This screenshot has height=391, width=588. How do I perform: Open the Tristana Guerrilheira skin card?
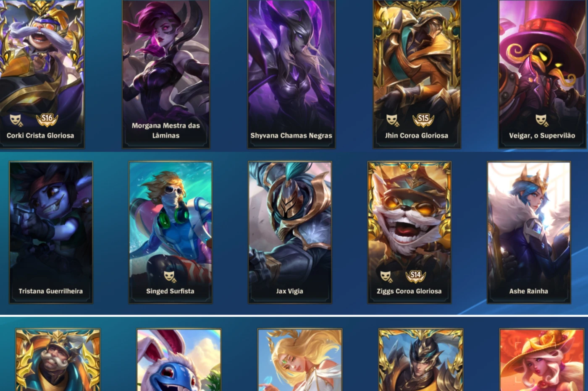(x=51, y=232)
